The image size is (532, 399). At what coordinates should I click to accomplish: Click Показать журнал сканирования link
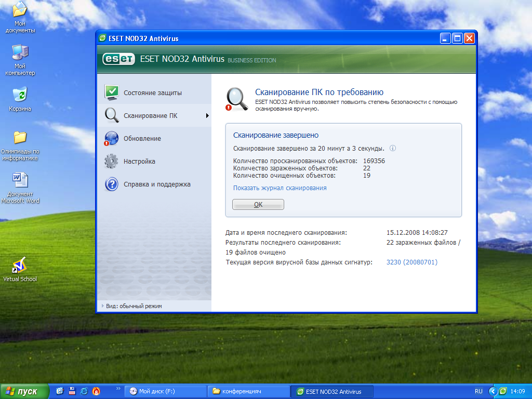click(x=280, y=188)
